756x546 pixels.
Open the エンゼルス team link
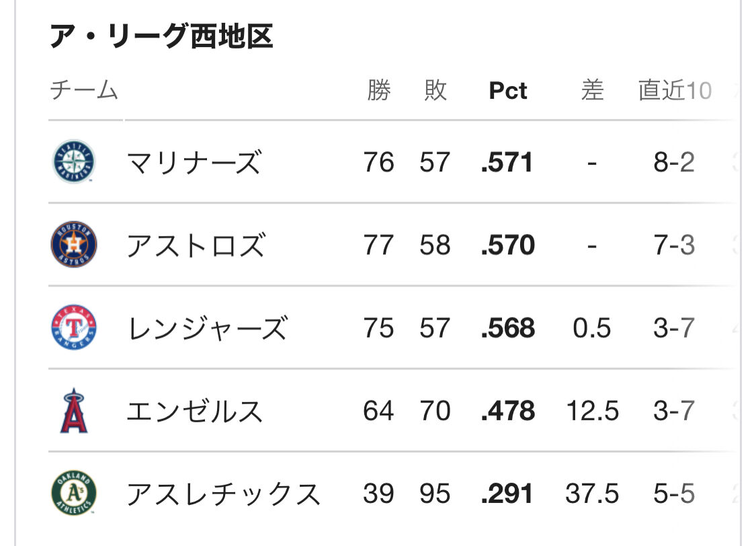tap(194, 411)
